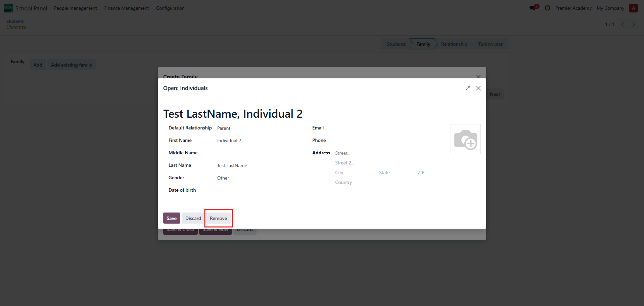Close the Open: Individuals dialog
This screenshot has width=644, height=306.
coord(478,88)
